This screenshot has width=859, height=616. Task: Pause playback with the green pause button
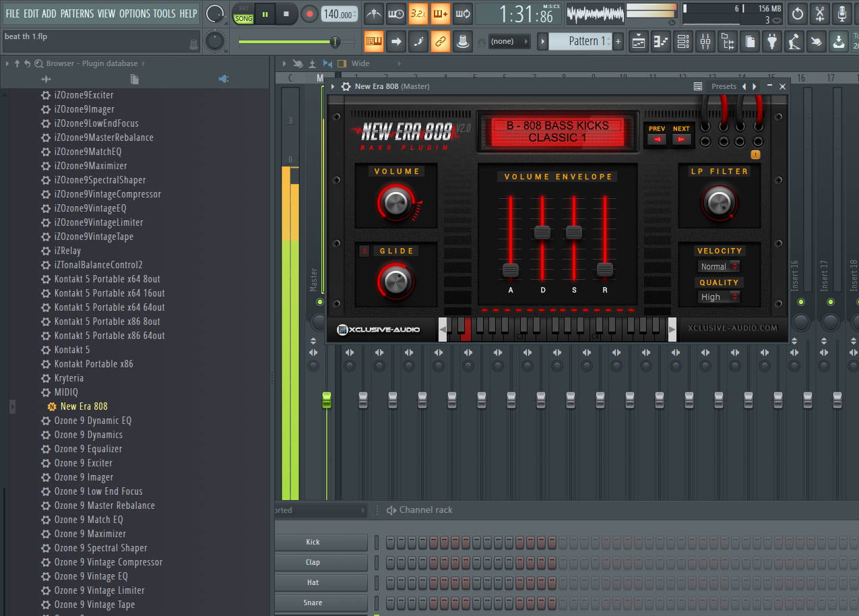coord(265,14)
